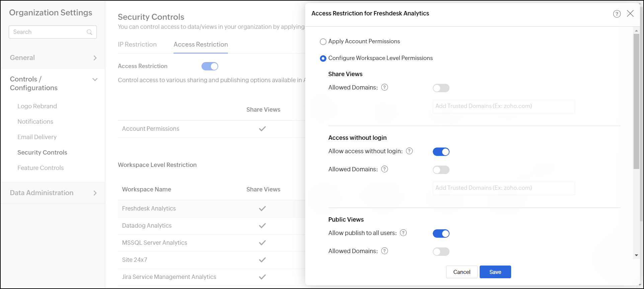
Task: Click help icon next to Allow access without login
Action: click(x=409, y=151)
